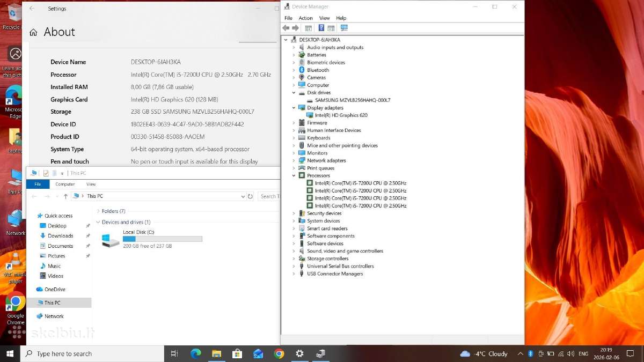
Task: Click the Home icon in Settings window
Action: pos(33,32)
